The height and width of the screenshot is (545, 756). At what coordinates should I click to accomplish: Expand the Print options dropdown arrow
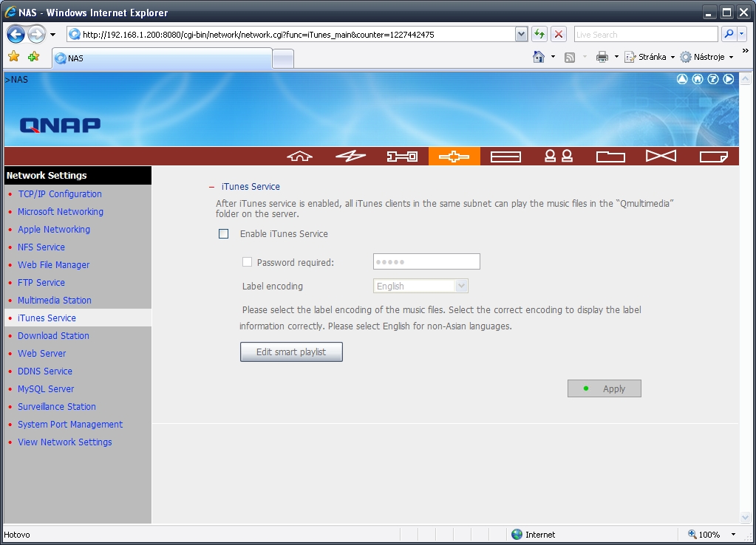[616, 57]
